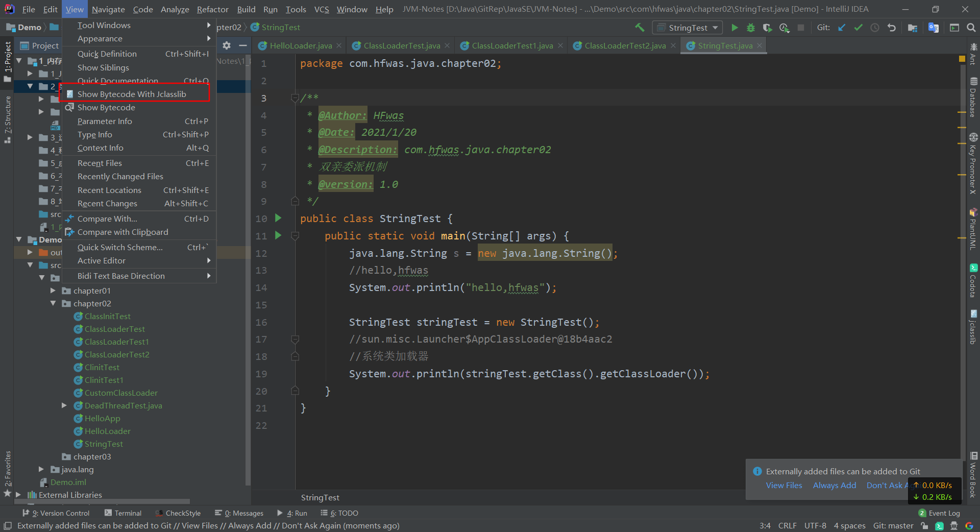Expand the Active Editor submenu
Image resolution: width=980 pixels, height=532 pixels.
click(x=139, y=260)
